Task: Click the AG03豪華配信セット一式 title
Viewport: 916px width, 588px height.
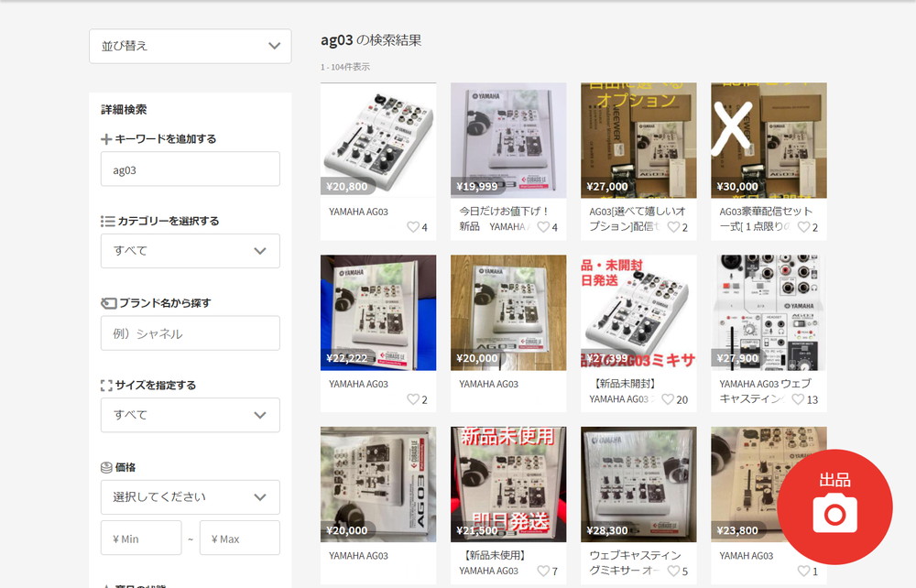Action: (x=765, y=219)
